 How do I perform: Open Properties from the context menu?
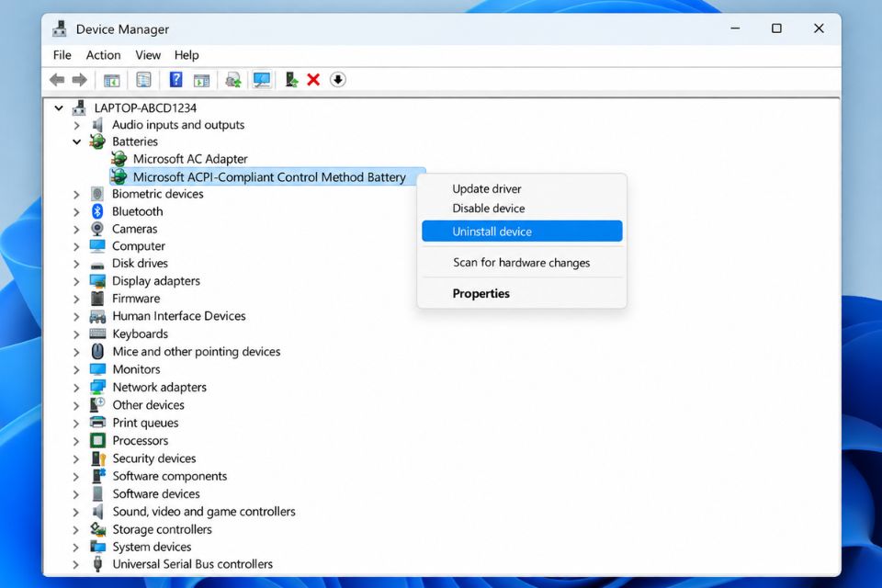coord(522,294)
